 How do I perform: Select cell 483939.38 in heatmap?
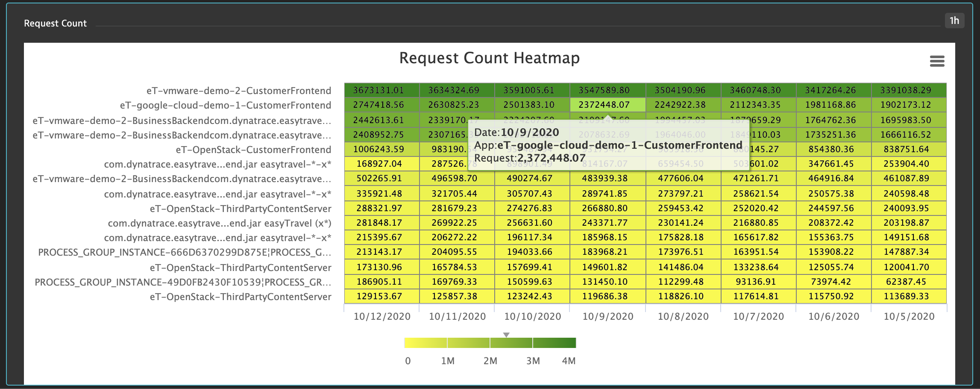(607, 178)
